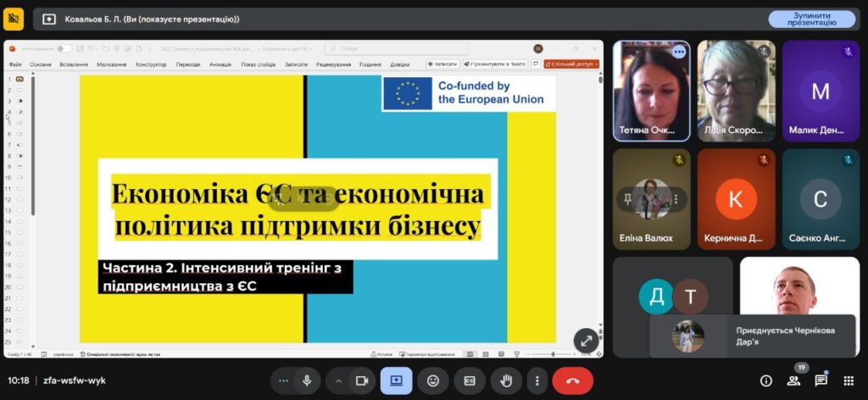Viewport: 868px width, 400px height.
Task: Turn on closed captions
Action: (x=470, y=381)
